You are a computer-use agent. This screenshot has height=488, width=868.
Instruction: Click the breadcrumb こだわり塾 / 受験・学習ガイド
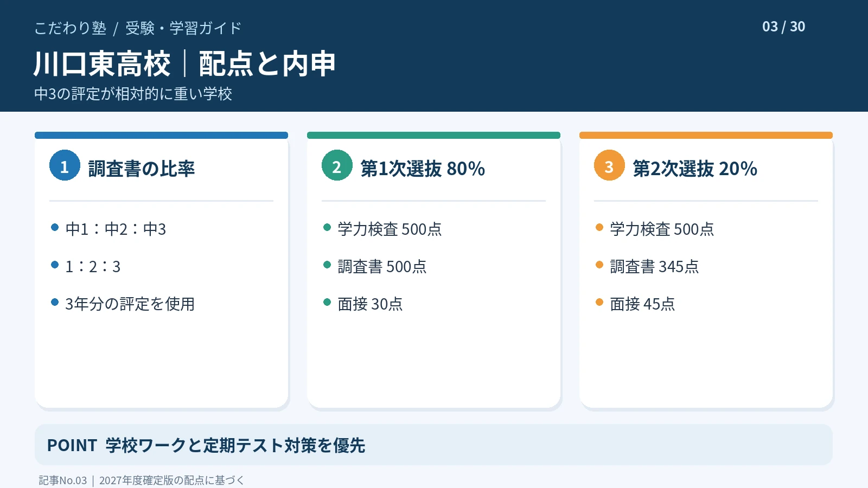(138, 28)
